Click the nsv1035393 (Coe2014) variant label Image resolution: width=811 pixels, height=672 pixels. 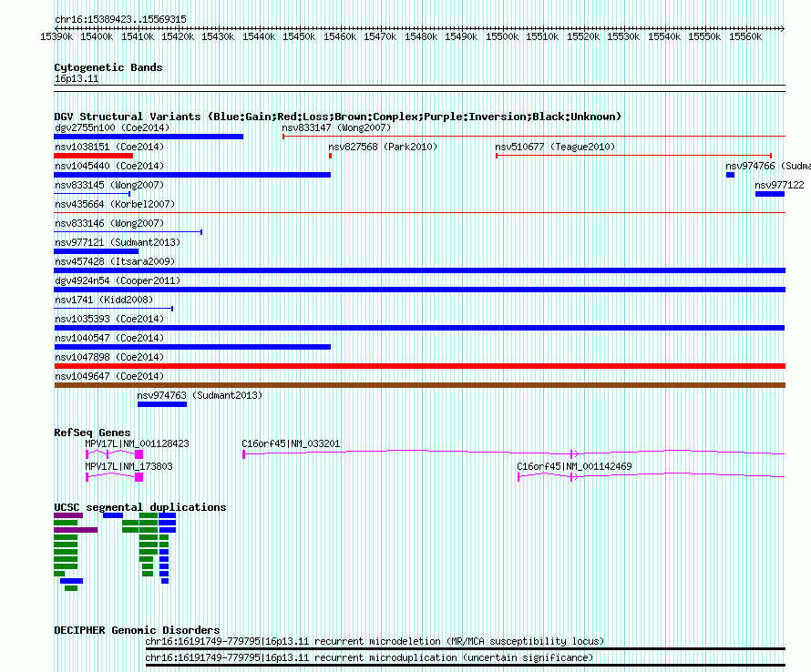[x=109, y=319]
